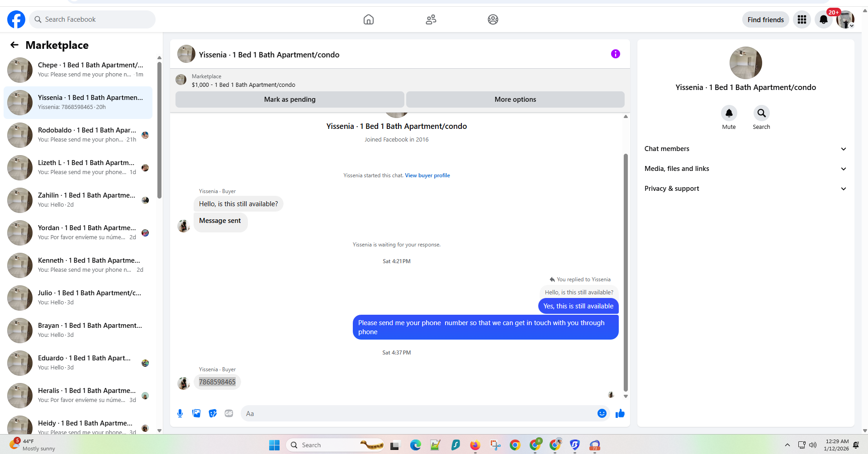Viewport: 868px width, 454px height.
Task: Open the volume control in tray
Action: (x=813, y=445)
